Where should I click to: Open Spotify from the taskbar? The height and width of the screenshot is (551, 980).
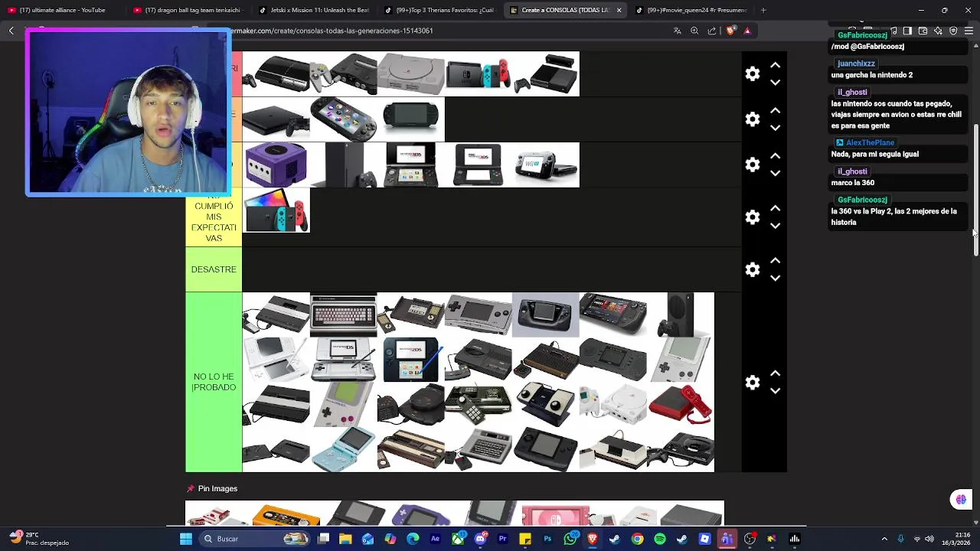click(x=660, y=539)
